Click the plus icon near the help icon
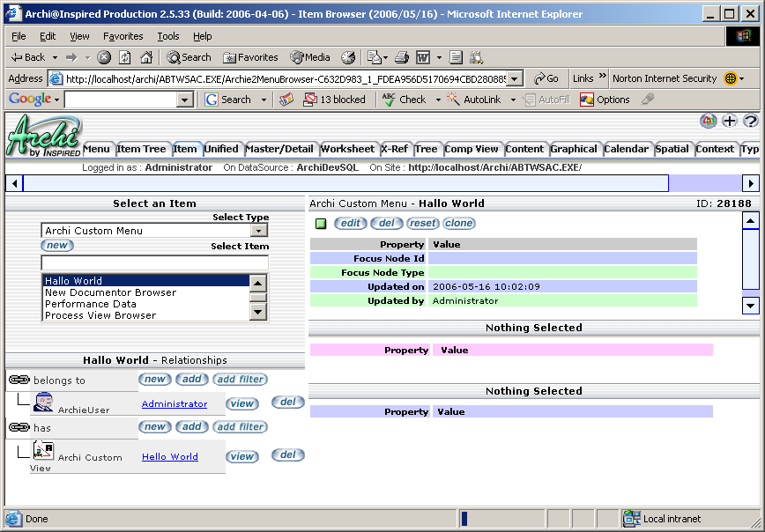 pos(730,122)
